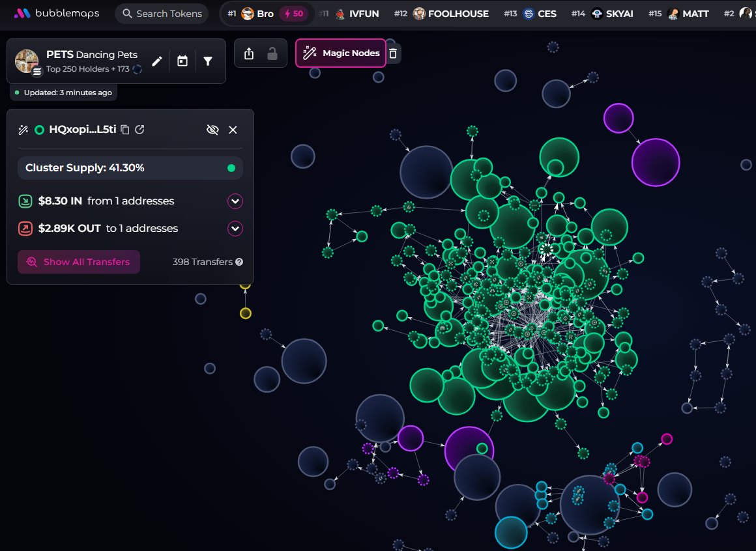This screenshot has height=551, width=756.
Task: Click the Search Tokens field
Action: pos(162,14)
